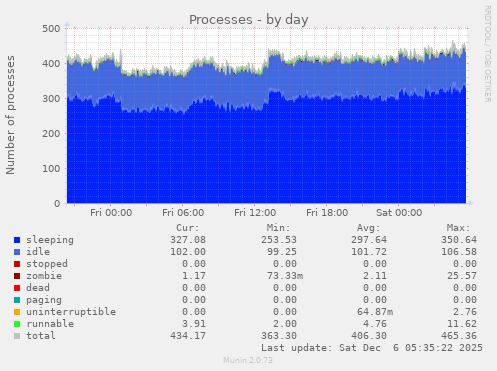This screenshot has width=497, height=371.
Task: Select the 'idle' legend label
Action: coord(38,252)
